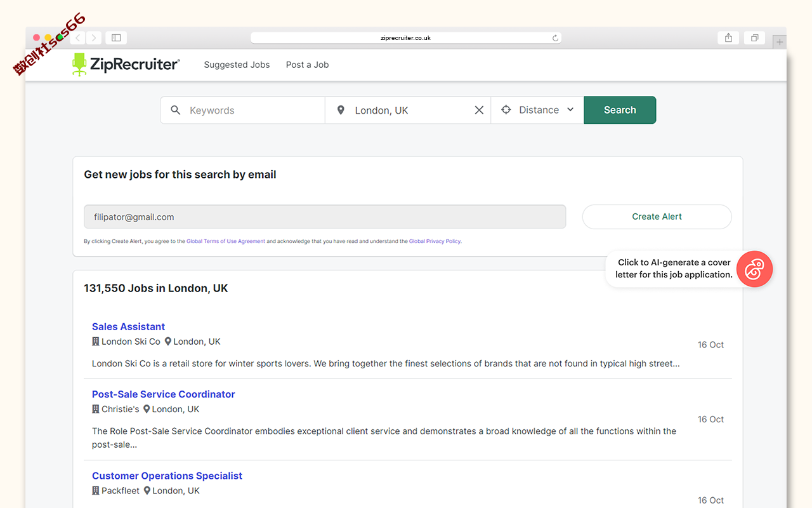Reload the page with the refresh icon

tap(555, 38)
